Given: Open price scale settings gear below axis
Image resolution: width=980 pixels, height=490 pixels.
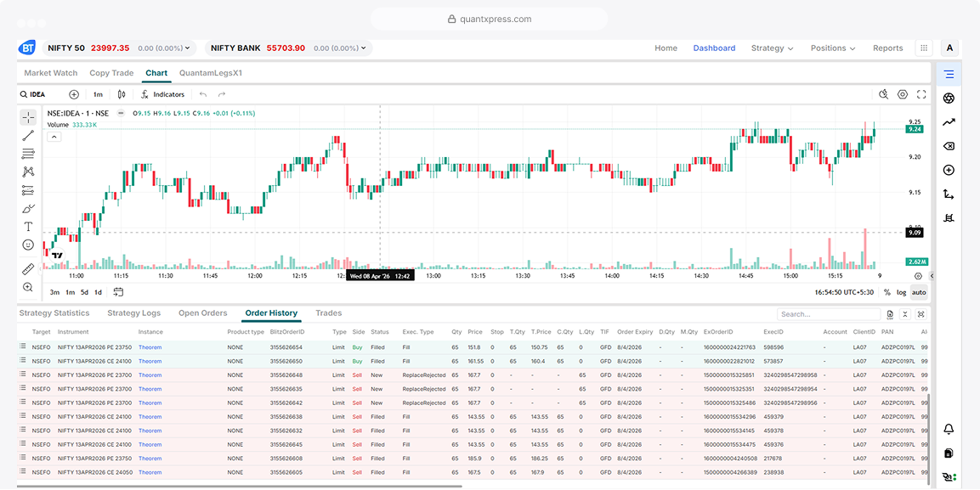Looking at the screenshot, I should (918, 275).
